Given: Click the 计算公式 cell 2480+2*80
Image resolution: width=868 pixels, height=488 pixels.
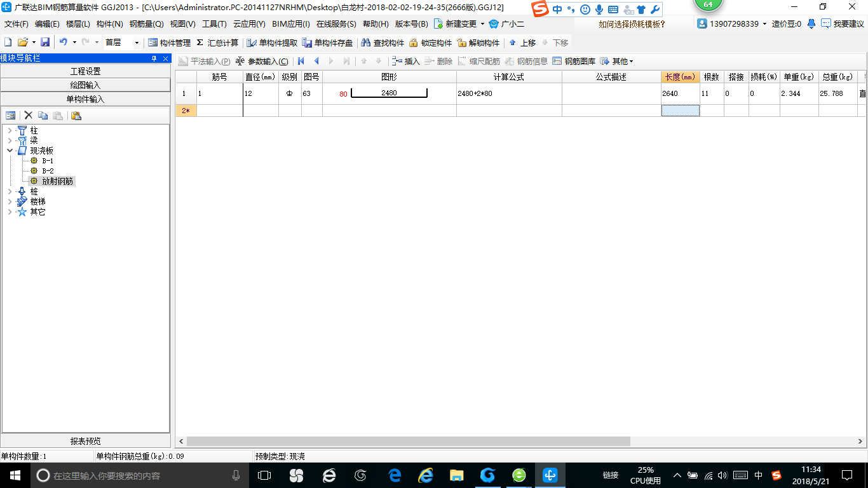Looking at the screenshot, I should pos(509,93).
